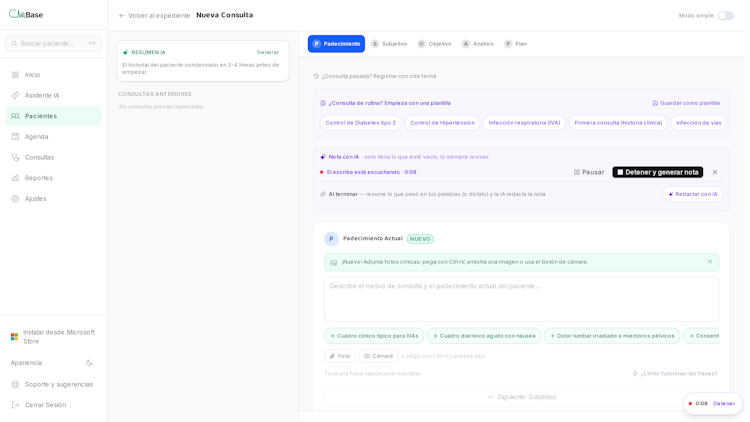Insert the partially visible Consent phrase chip

[702, 336]
